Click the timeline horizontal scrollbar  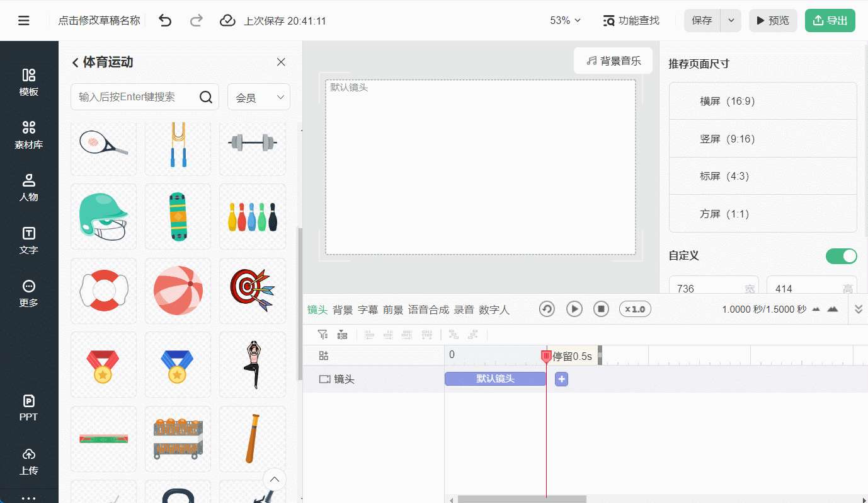(522, 499)
